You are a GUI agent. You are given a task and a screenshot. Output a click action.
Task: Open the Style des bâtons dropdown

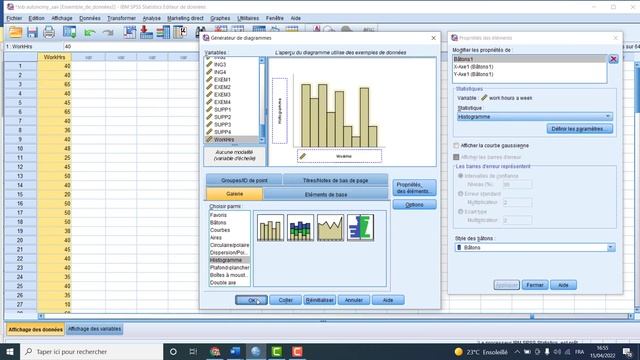pos(535,247)
